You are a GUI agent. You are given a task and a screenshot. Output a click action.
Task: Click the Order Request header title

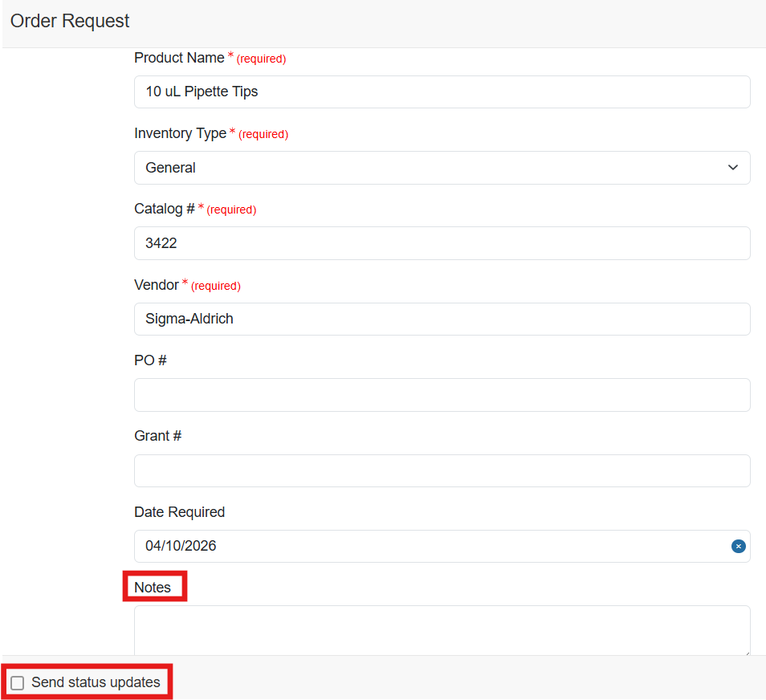pos(70,22)
